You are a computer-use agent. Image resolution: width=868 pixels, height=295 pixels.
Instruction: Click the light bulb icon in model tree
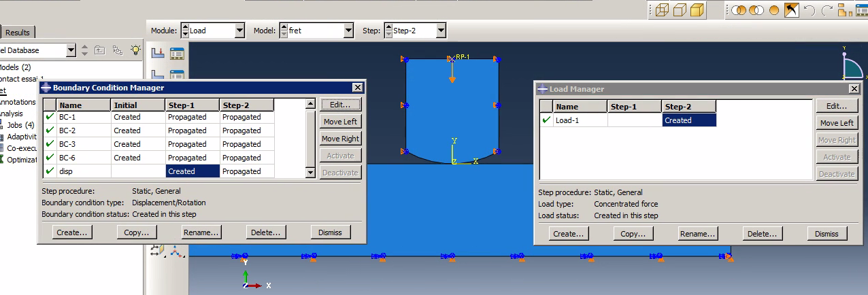coord(136,50)
